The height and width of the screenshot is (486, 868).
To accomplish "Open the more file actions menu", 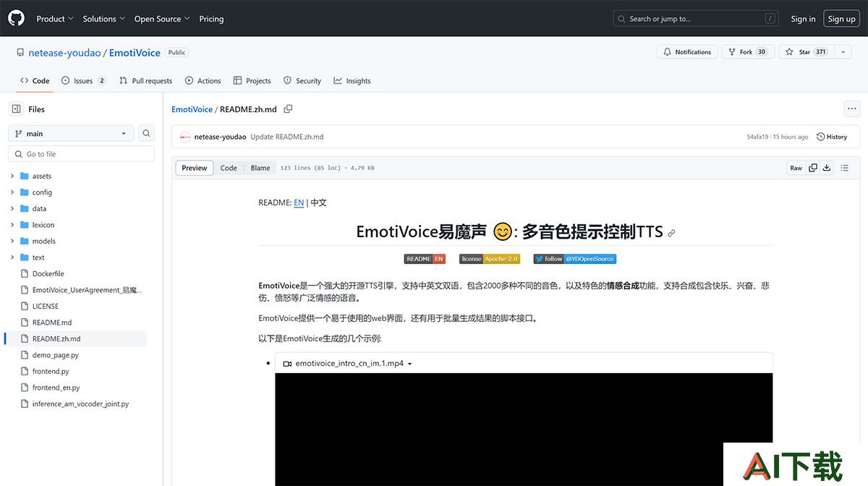I will coord(852,109).
